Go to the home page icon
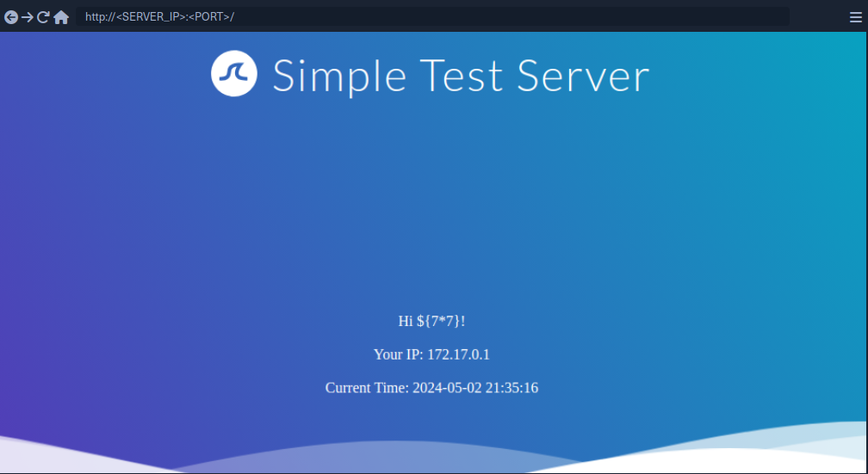Viewport: 868px width, 474px height. [61, 17]
